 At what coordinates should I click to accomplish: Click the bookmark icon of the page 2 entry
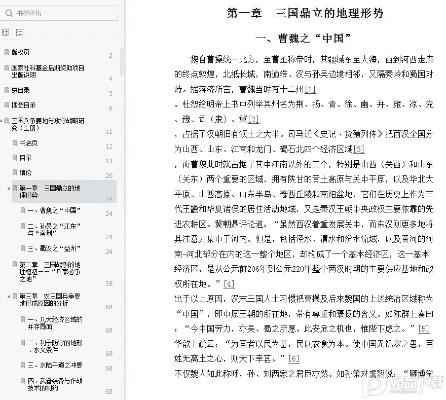coord(6,52)
